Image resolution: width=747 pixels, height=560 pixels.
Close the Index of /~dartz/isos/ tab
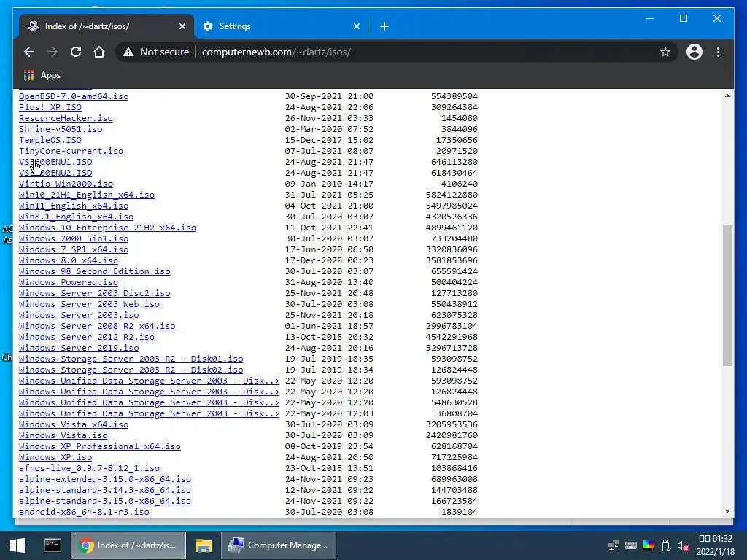(182, 27)
